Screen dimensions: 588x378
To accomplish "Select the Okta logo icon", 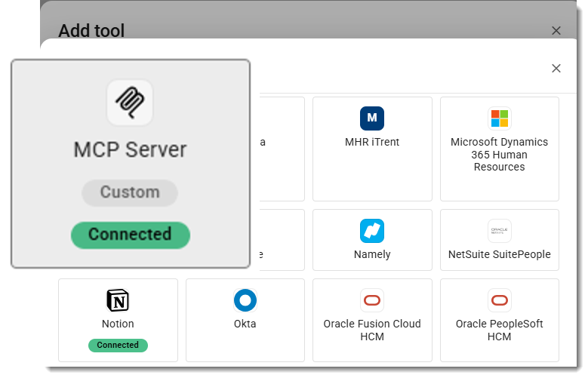I will [x=245, y=300].
